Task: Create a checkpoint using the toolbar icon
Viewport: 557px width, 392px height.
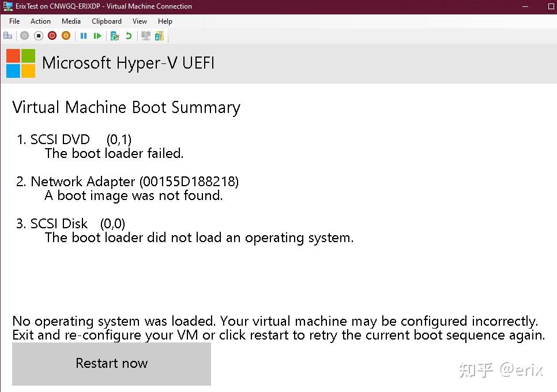Action: coord(114,36)
